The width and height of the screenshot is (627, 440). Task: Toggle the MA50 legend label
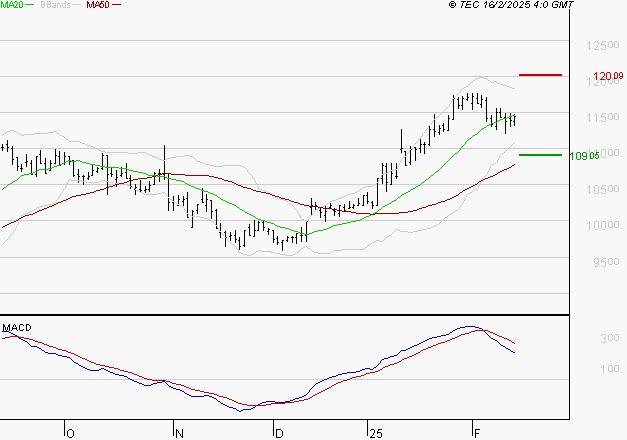pyautogui.click(x=98, y=6)
